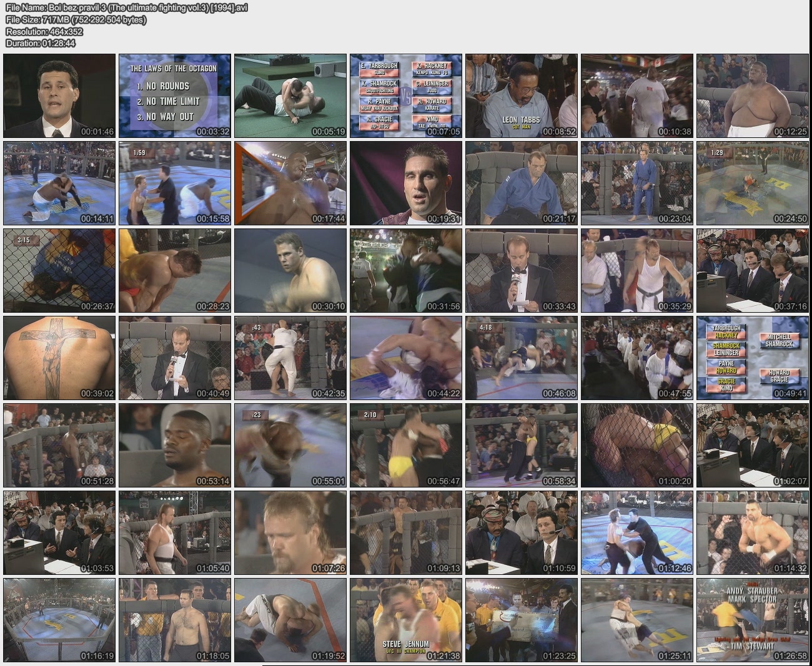Select the thumbnail of man in blue gi at 00:21:17
Image resolution: width=812 pixels, height=666 pixels.
pos(521,183)
